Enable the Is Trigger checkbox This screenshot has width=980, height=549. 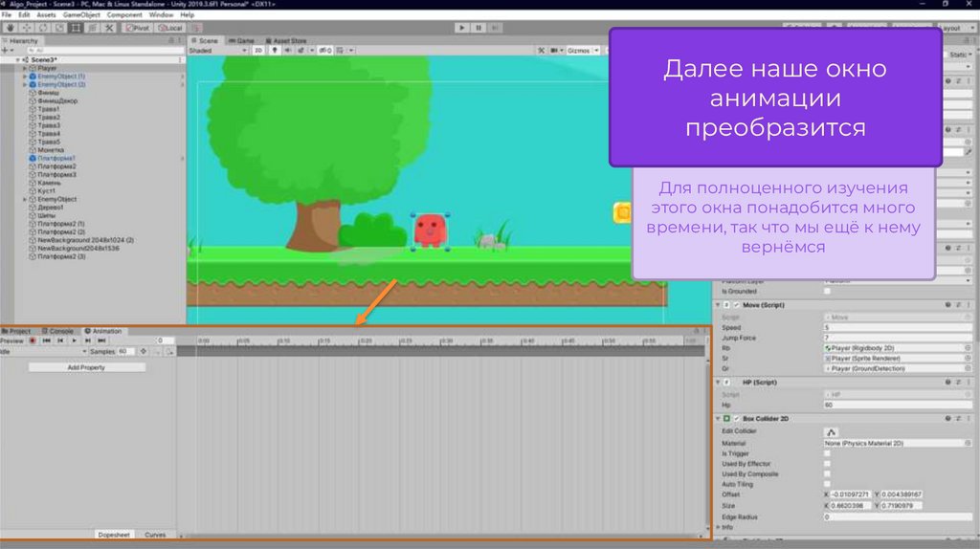point(828,453)
